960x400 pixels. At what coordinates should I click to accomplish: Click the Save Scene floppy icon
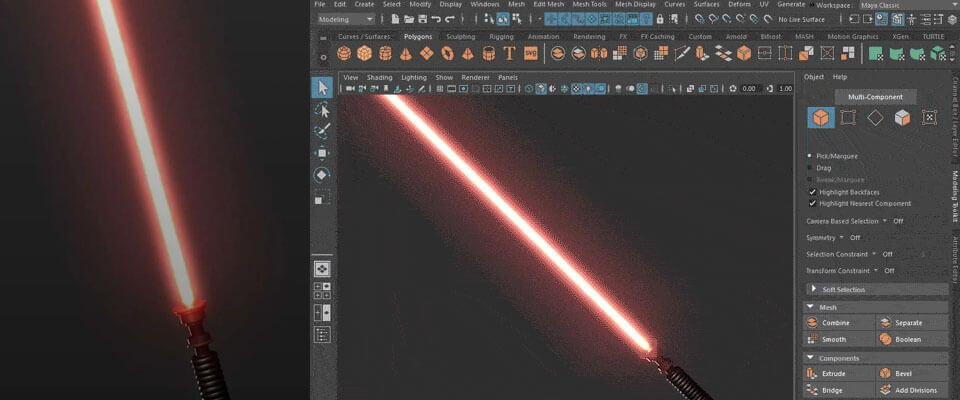tap(422, 20)
